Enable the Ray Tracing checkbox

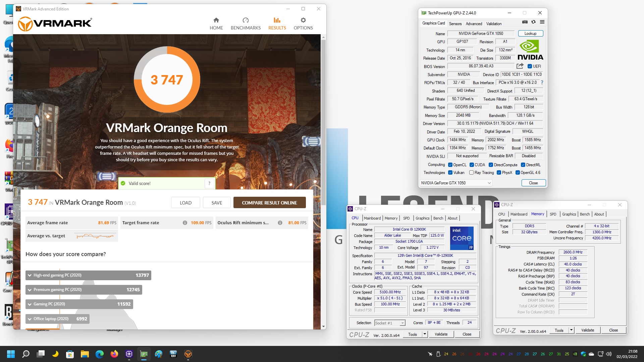coord(472,173)
